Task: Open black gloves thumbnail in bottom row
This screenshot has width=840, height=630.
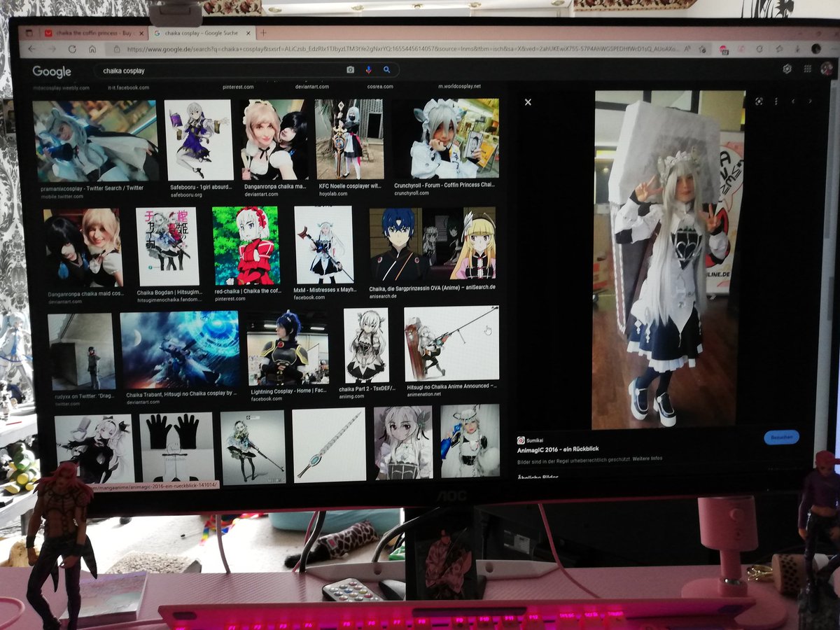Action: point(176,449)
